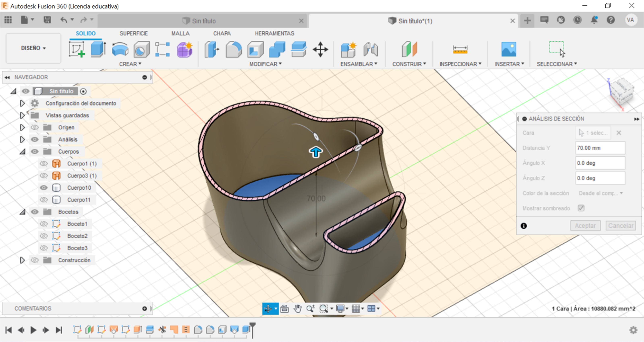Hide the Análisis folder
The height and width of the screenshot is (342, 644).
tap(34, 139)
